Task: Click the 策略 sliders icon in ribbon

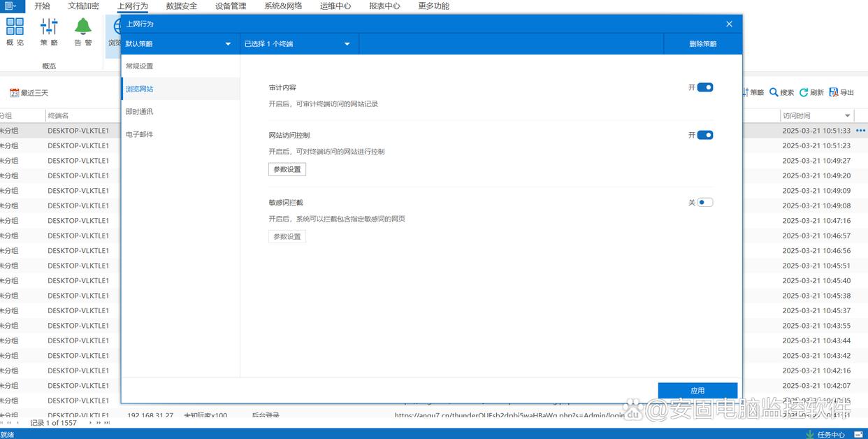Action: click(49, 27)
